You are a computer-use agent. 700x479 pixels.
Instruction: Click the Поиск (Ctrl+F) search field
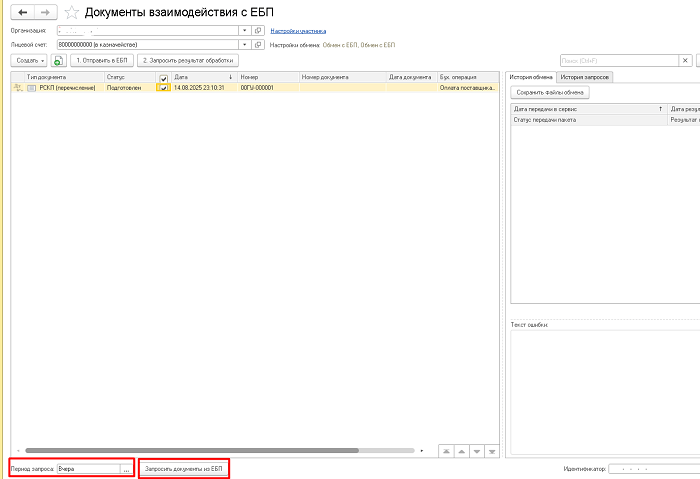click(618, 61)
